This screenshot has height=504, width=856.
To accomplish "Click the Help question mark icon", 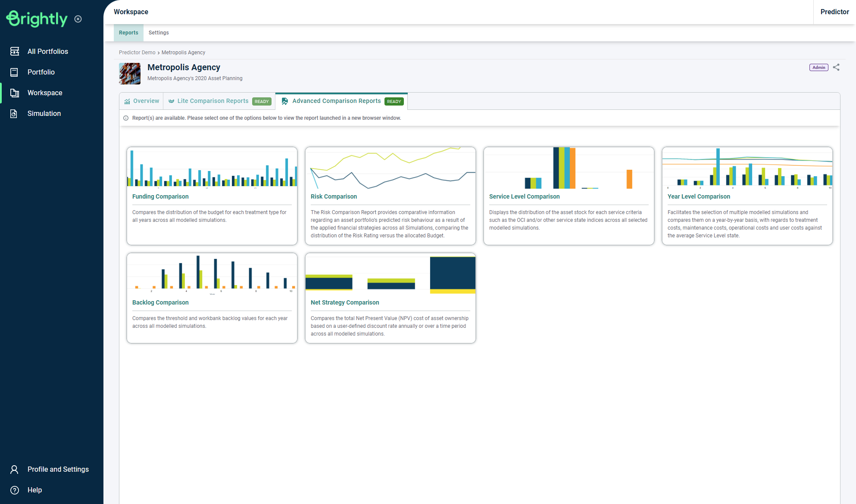I will [x=14, y=490].
